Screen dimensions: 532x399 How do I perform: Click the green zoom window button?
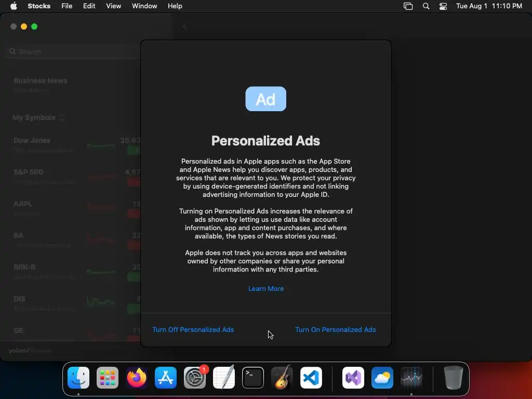click(x=34, y=26)
